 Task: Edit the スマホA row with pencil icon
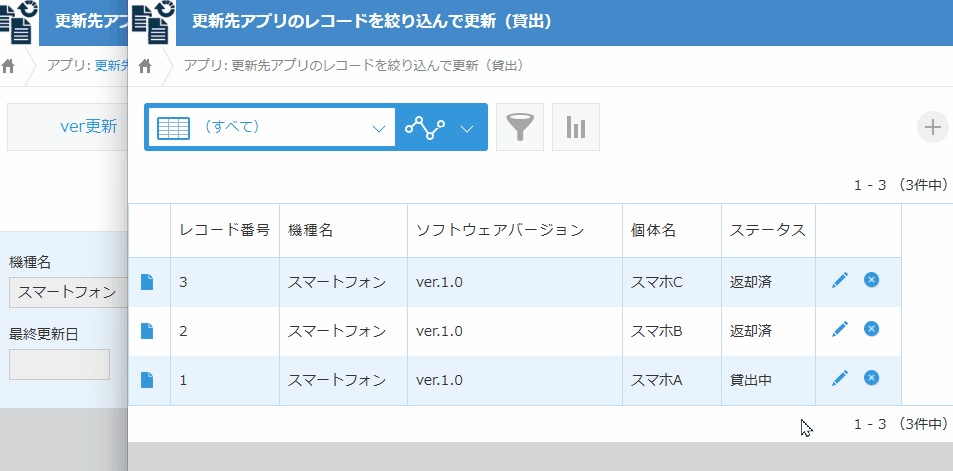tap(839, 378)
